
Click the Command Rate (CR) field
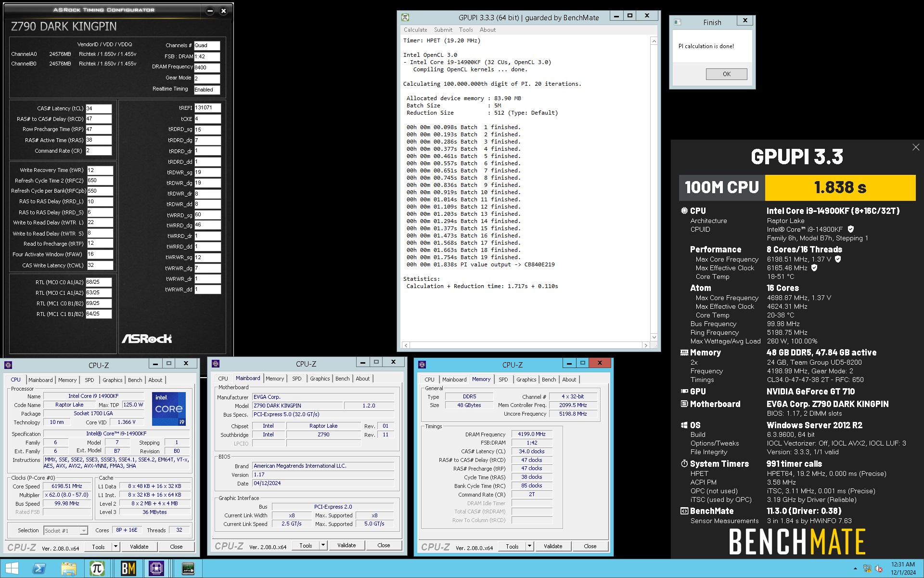point(99,151)
